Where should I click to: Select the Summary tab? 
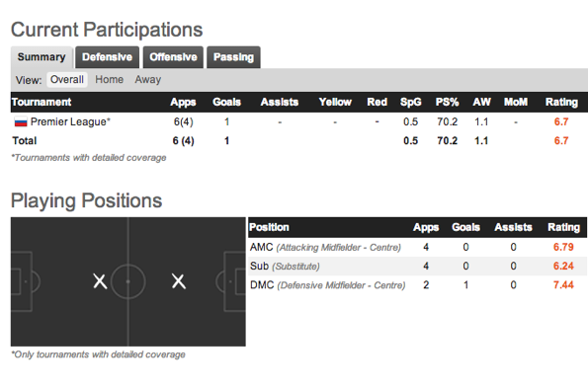42,57
